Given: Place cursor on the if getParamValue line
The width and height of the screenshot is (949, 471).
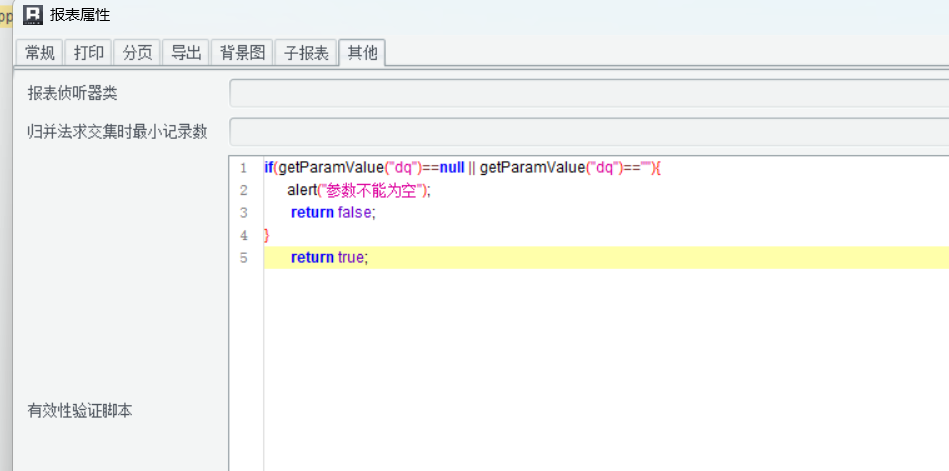Looking at the screenshot, I should click(x=462, y=168).
